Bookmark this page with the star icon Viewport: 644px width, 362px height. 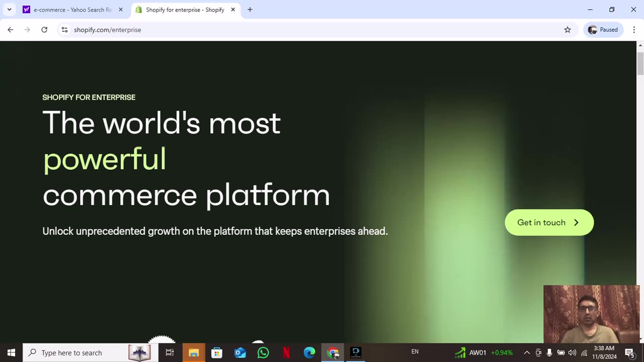(568, 30)
